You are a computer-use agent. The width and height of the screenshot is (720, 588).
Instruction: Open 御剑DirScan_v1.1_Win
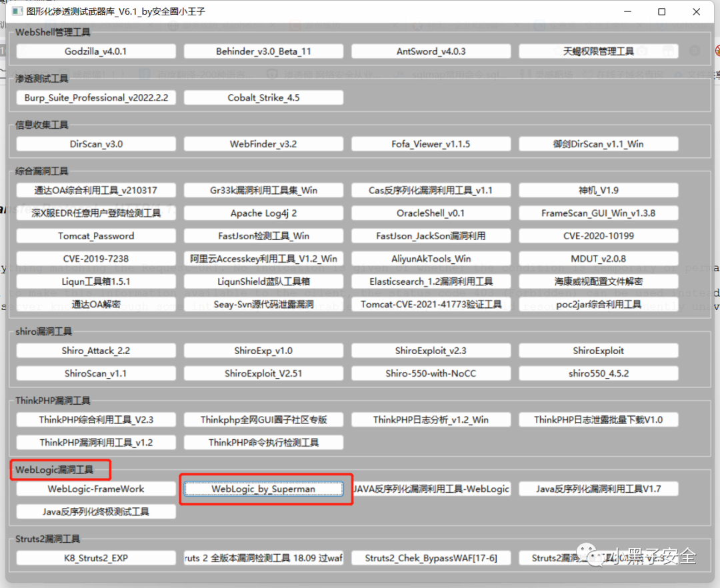tap(599, 144)
